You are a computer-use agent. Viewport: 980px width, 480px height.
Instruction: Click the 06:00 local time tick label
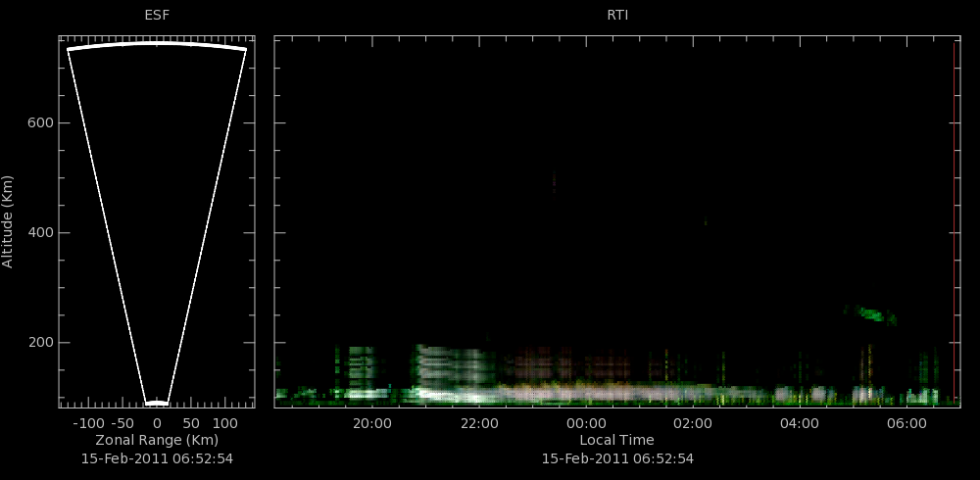pos(906,423)
